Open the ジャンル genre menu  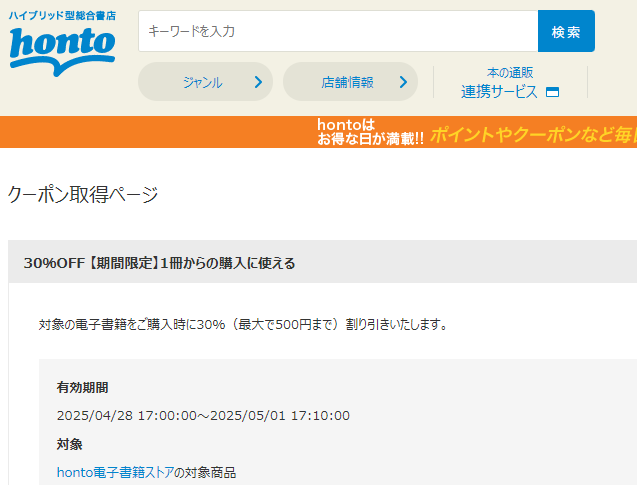[x=205, y=82]
